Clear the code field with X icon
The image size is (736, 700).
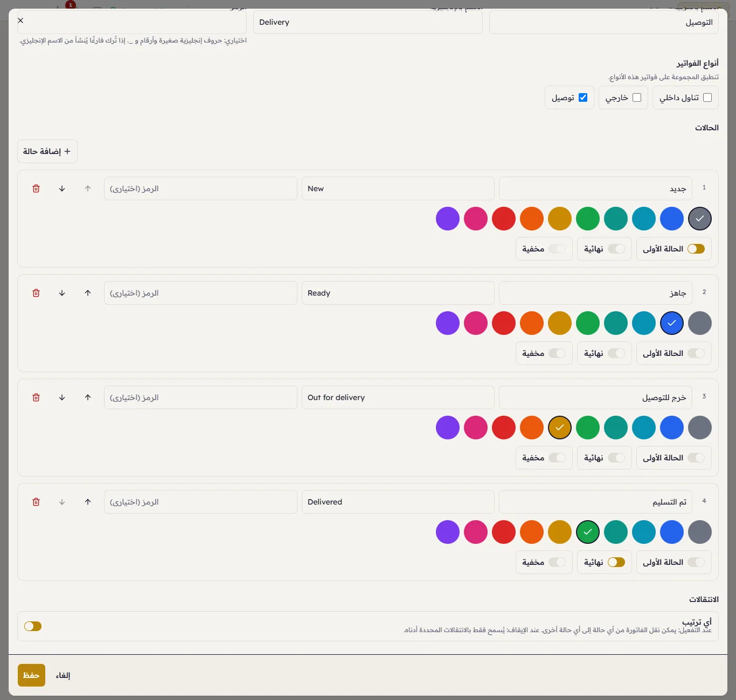[20, 20]
